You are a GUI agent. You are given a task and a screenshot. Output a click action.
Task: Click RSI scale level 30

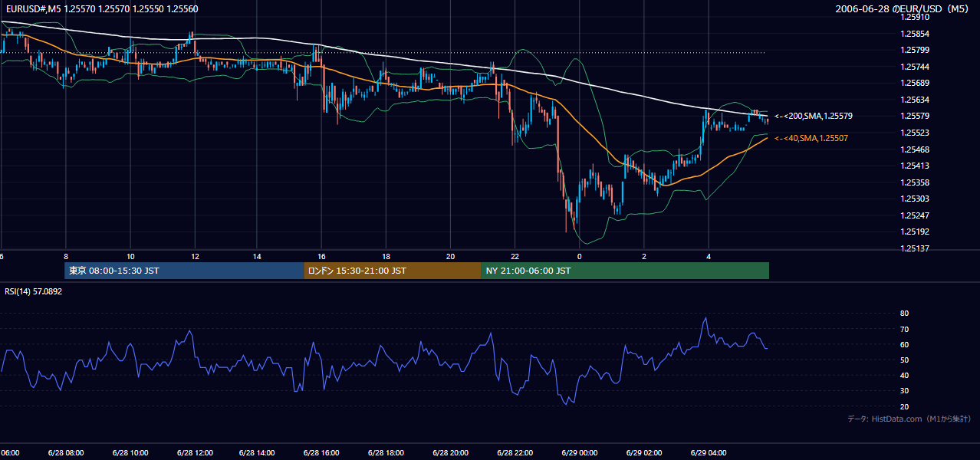point(904,391)
